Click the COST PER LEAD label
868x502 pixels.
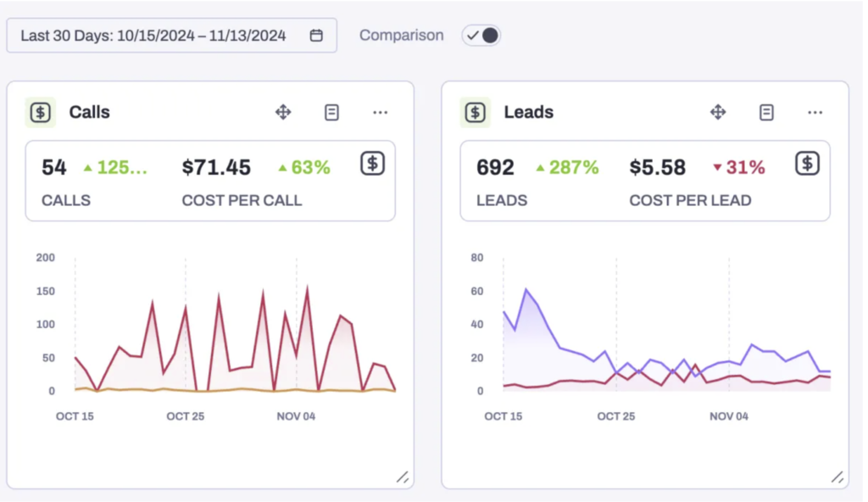click(x=690, y=200)
